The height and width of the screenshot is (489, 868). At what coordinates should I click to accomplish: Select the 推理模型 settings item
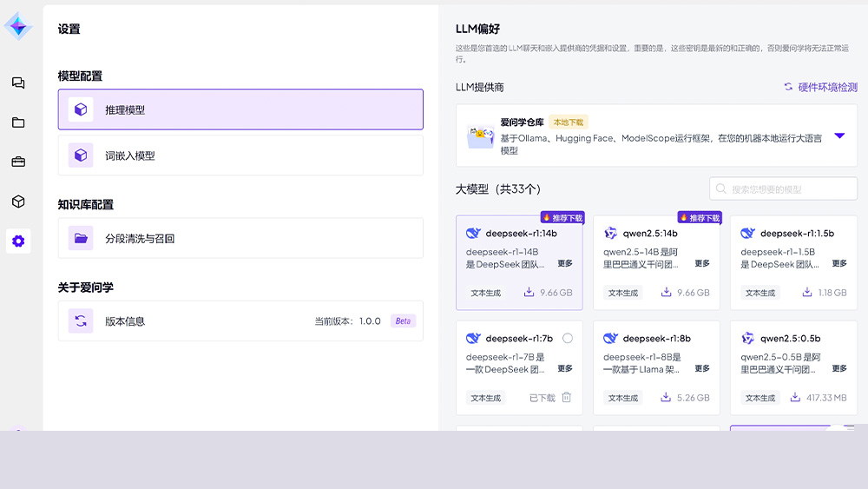[240, 110]
